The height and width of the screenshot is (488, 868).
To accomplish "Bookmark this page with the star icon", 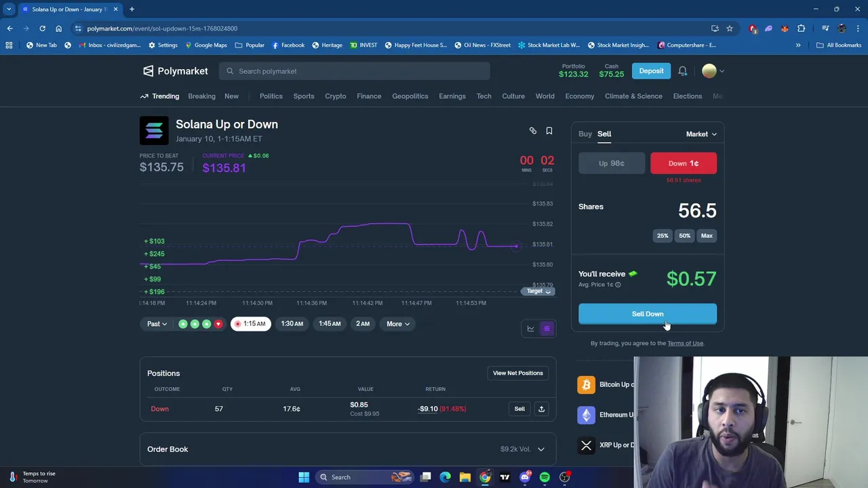I will tap(730, 28).
